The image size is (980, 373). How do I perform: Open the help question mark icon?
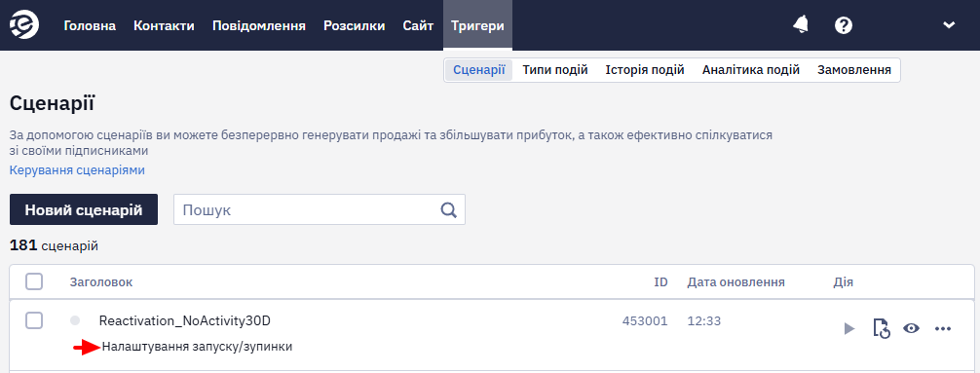tap(844, 25)
